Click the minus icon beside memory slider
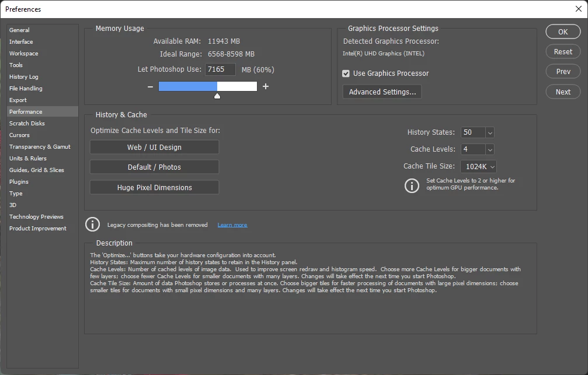Screen dimensions: 588x375 tap(151, 86)
